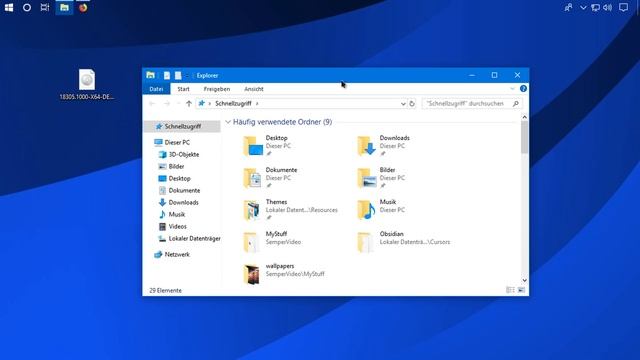Switch to the Start ribbon tab
Image resolution: width=640 pixels, height=360 pixels.
click(183, 89)
